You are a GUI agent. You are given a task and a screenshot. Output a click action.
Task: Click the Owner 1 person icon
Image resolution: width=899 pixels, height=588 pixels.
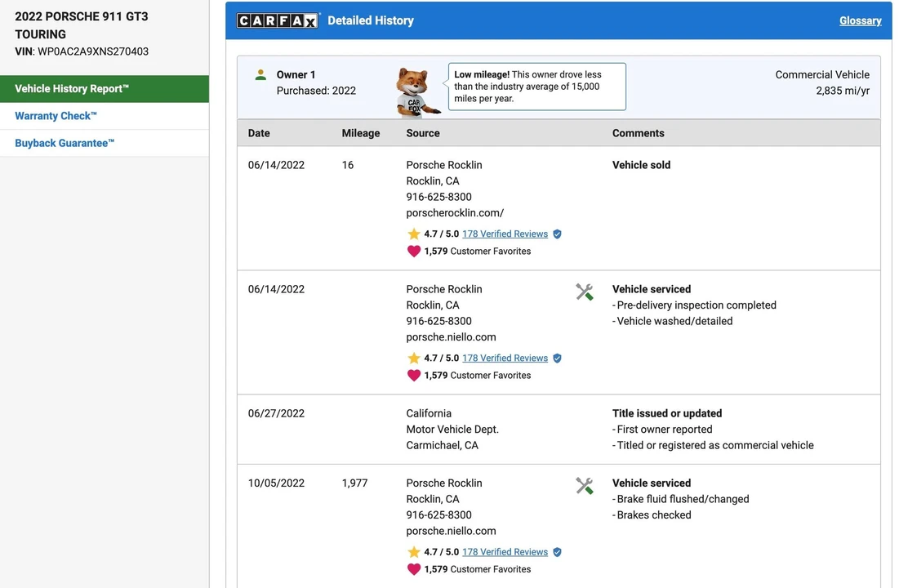(260, 74)
